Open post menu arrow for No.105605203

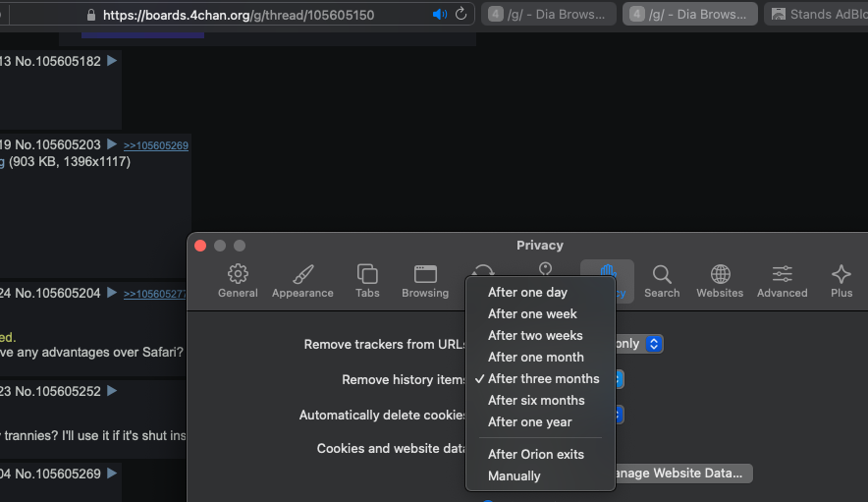point(112,144)
